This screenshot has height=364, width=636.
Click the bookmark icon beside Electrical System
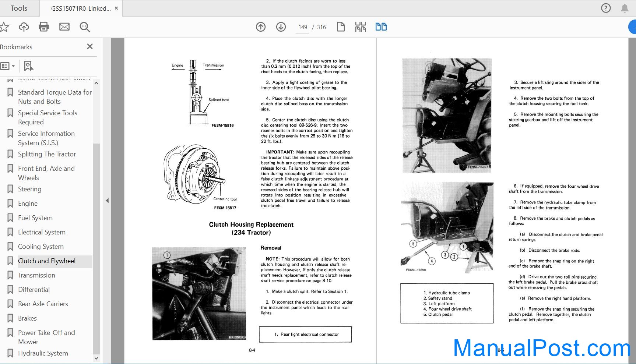click(10, 232)
